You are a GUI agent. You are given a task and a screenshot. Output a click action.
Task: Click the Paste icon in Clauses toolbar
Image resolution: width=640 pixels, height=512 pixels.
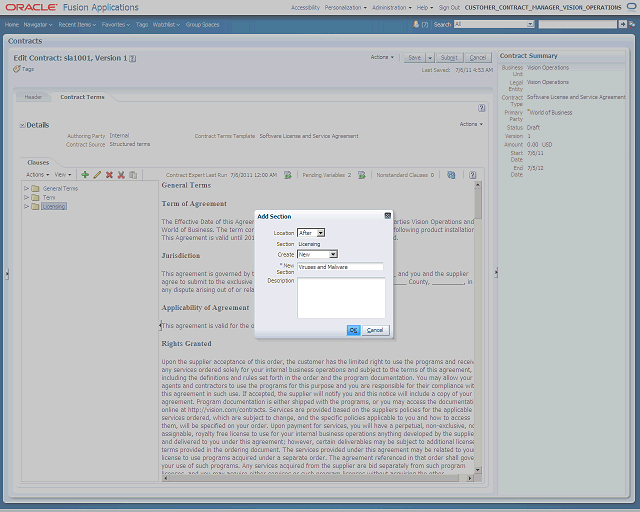(x=133, y=175)
